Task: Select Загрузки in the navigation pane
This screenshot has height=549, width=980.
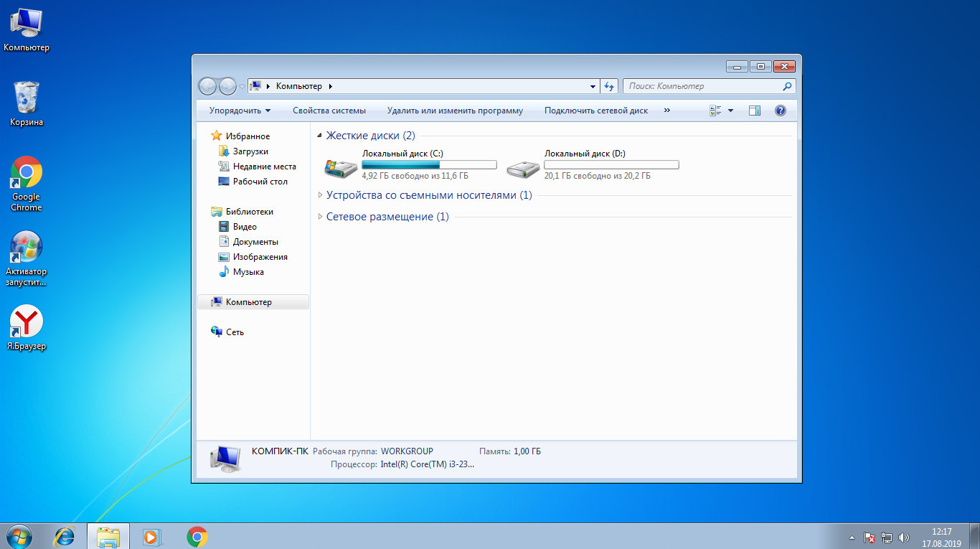Action: [x=250, y=151]
